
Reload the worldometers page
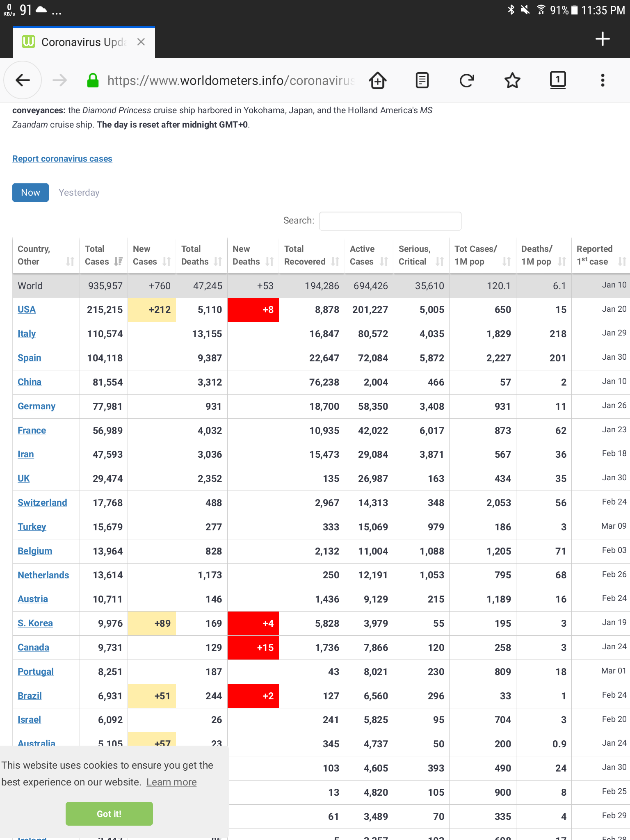(467, 80)
